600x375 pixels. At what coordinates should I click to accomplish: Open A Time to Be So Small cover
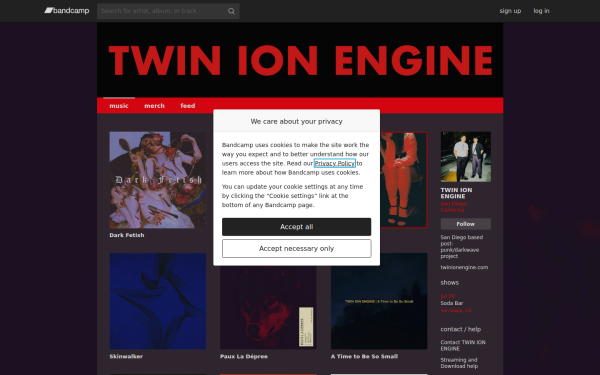coord(379,301)
